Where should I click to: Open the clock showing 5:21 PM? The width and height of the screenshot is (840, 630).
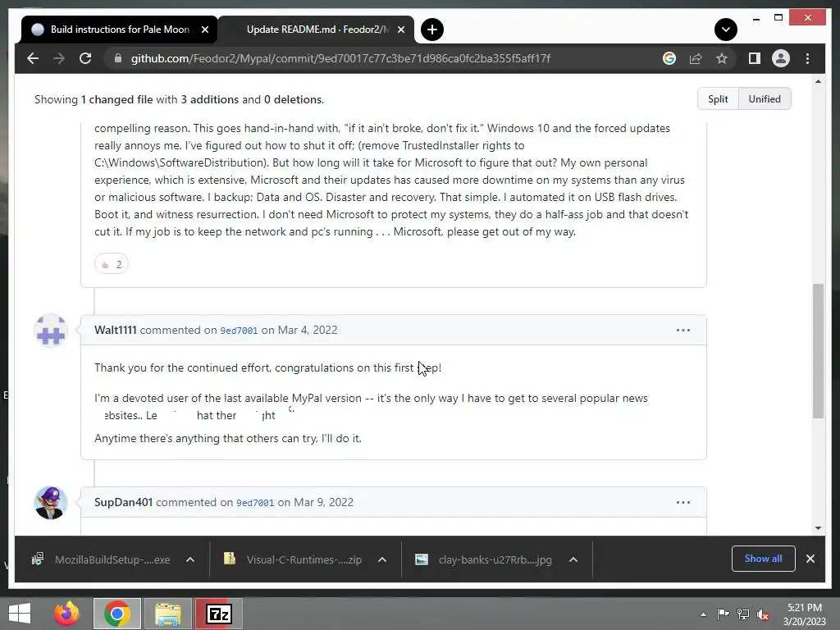[805, 614]
